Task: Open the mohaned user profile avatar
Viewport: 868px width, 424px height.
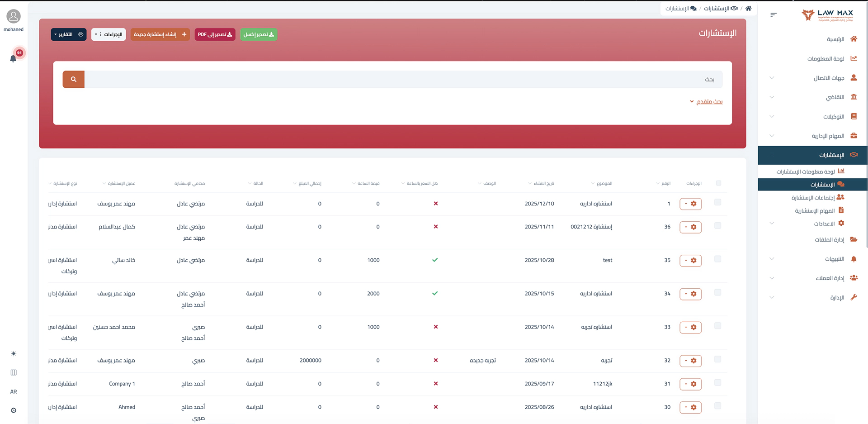Action: tap(14, 17)
